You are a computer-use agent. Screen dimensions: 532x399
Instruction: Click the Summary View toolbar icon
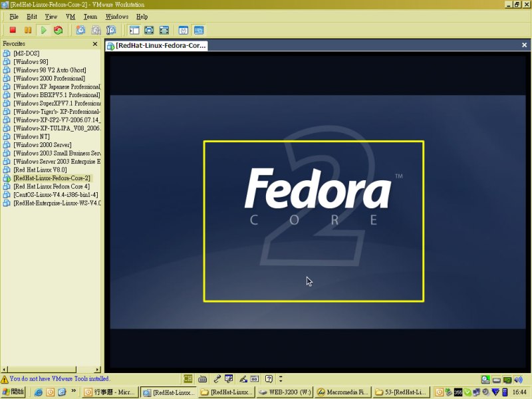point(184,30)
